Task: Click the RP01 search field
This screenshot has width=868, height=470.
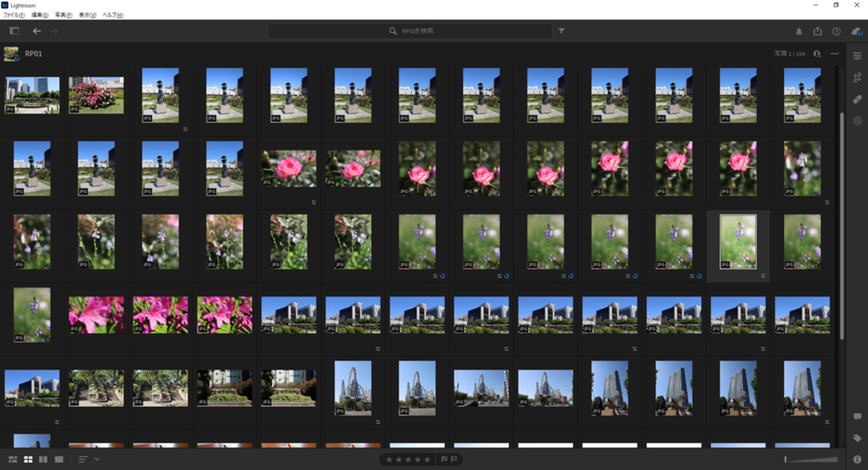Action: tap(410, 31)
